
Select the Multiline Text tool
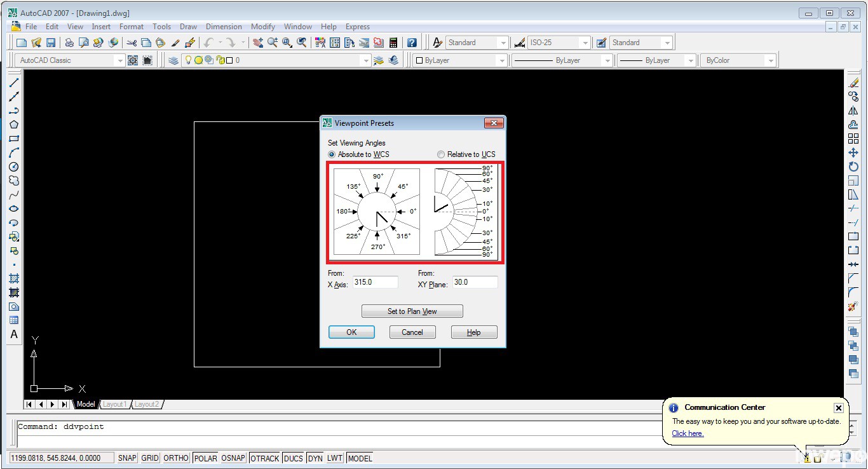pos(14,334)
